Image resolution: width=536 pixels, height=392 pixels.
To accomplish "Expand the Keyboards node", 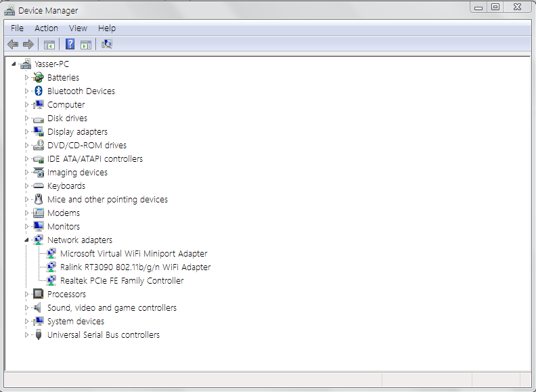I will pos(26,186).
